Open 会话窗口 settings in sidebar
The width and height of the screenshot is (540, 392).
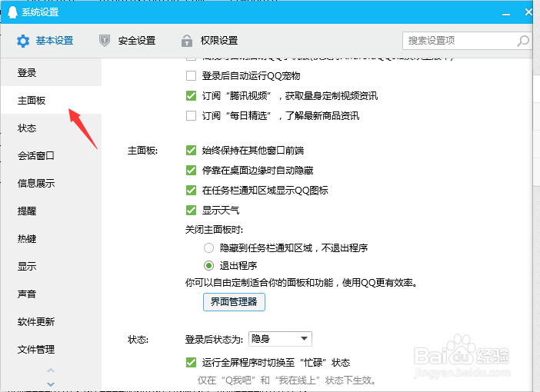coord(51,155)
